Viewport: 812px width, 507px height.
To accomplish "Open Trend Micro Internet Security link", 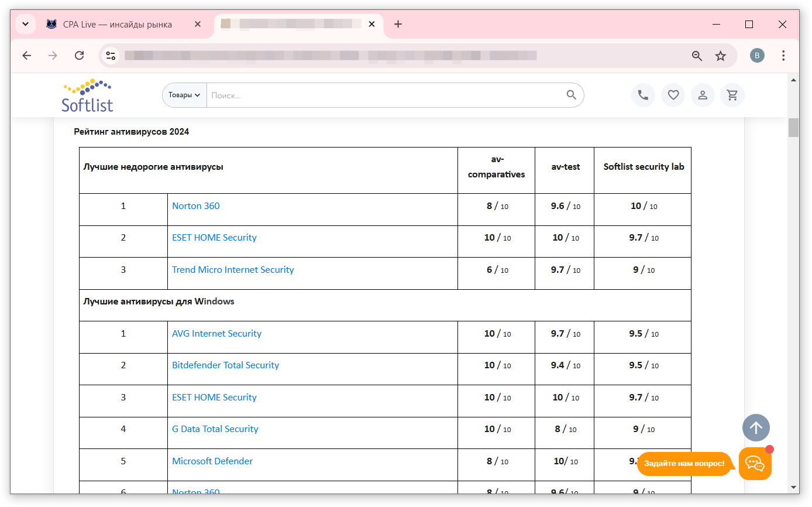I will click(233, 270).
